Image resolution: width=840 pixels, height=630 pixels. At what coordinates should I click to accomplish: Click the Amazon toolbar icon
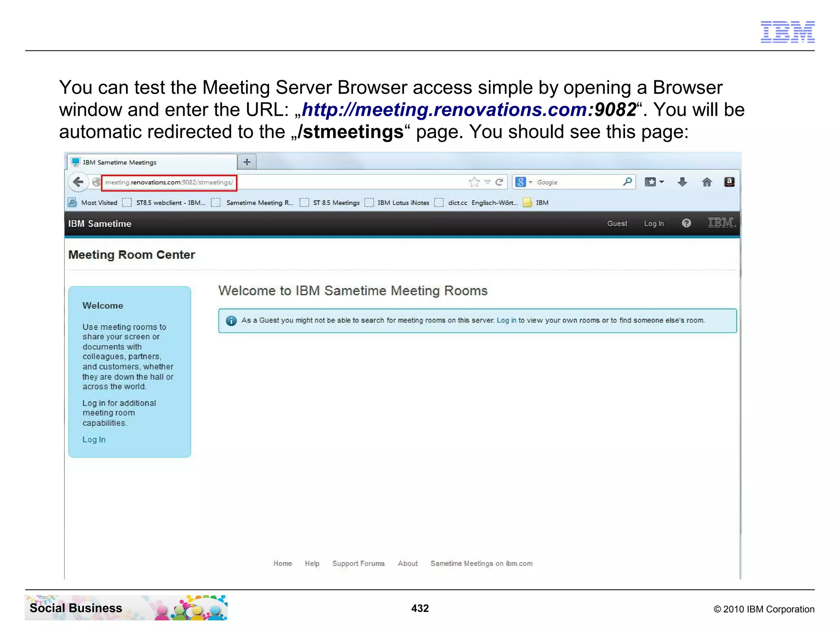(729, 182)
